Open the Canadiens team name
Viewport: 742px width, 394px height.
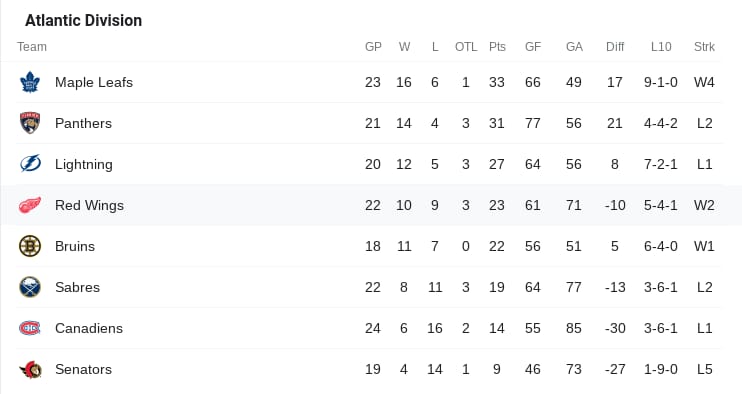(x=88, y=328)
